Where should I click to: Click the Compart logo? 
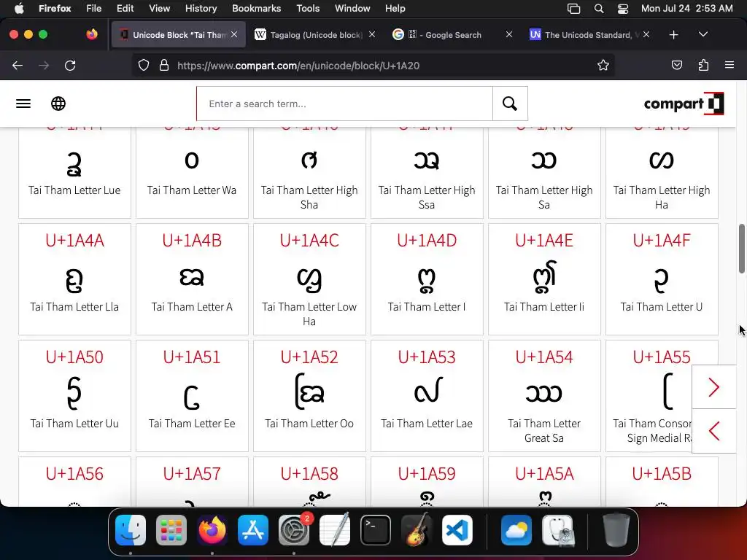pos(684,104)
